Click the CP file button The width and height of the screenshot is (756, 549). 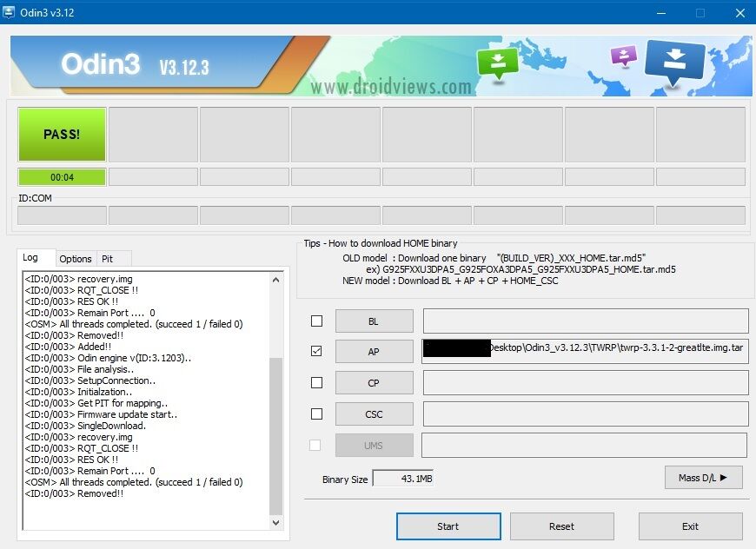[375, 383]
